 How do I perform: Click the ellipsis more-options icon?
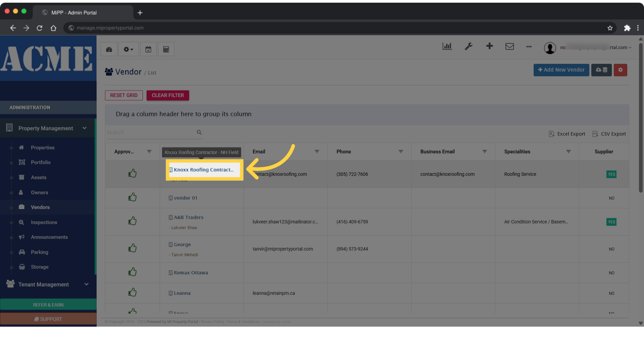tap(529, 47)
